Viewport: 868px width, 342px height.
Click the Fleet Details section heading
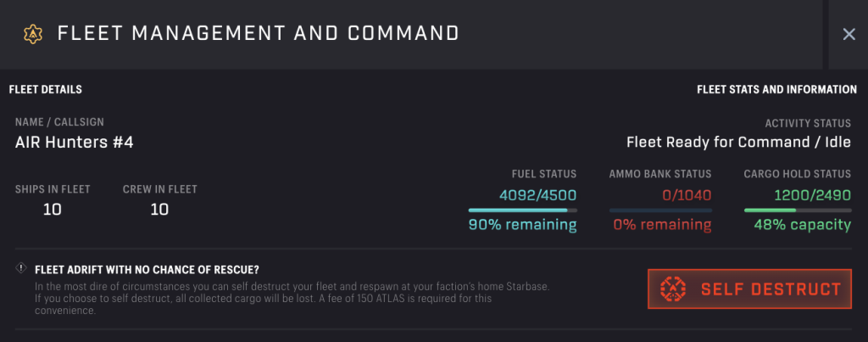(45, 89)
